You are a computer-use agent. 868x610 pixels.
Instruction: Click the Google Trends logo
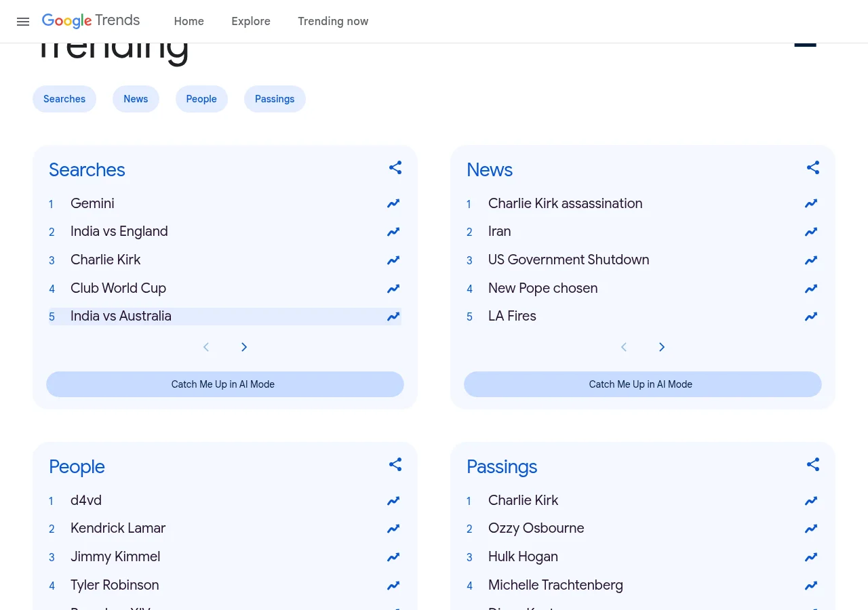coord(91,21)
